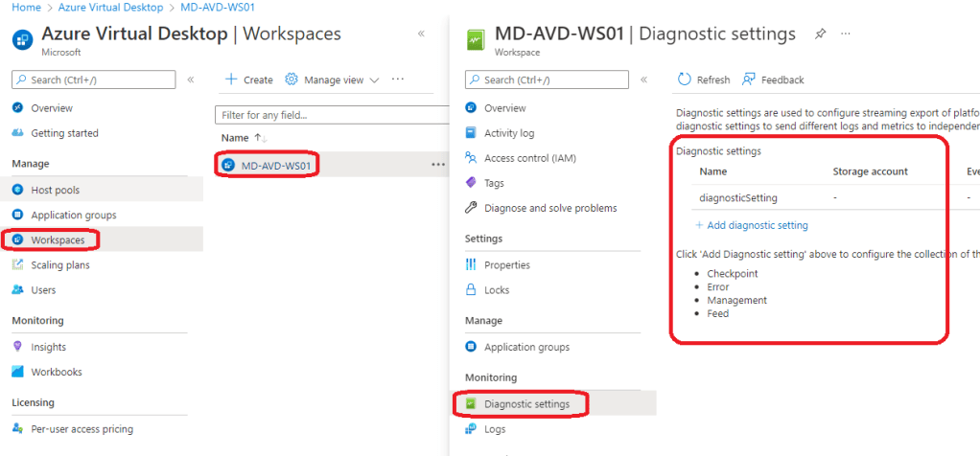Screen dimensions: 980x456
Task: Collapse the Azure Virtual Desktop blade chevrons
Action: pos(421,34)
